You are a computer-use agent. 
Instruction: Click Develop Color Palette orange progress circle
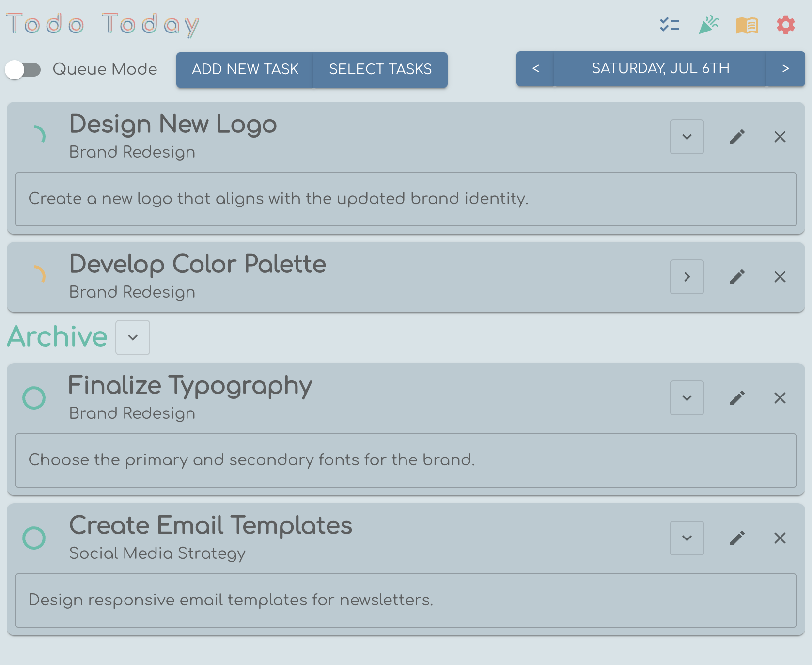tap(35, 276)
